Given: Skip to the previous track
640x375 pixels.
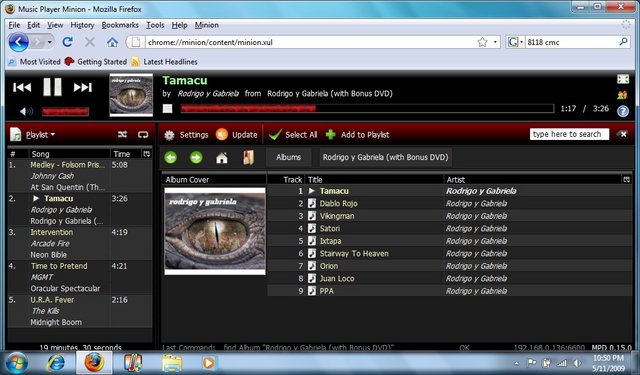Looking at the screenshot, I should [22, 87].
